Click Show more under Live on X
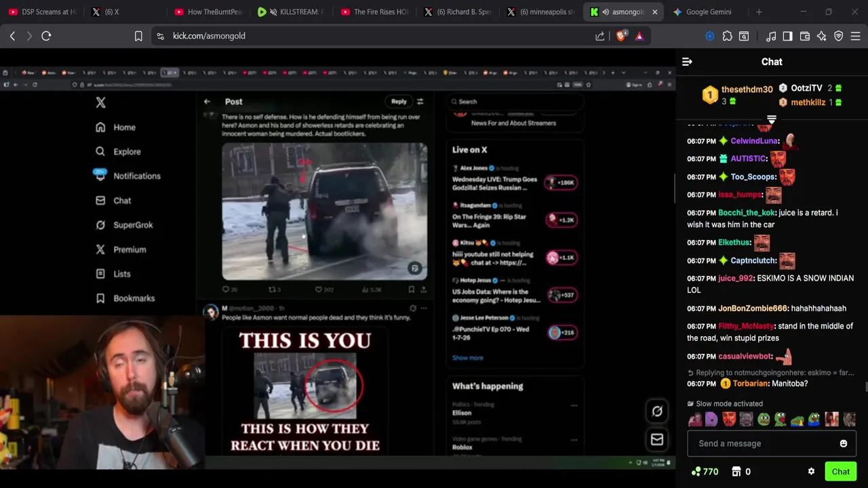Image resolution: width=868 pixels, height=488 pixels. coord(468,358)
